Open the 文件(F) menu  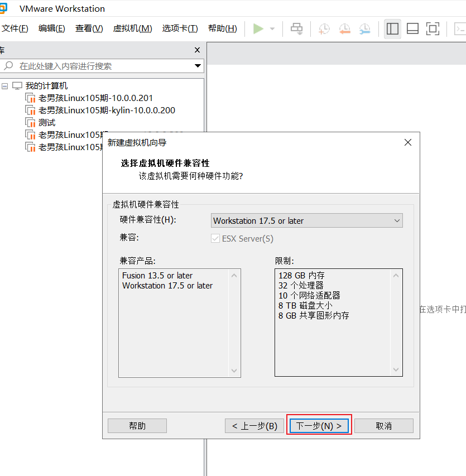15,28
